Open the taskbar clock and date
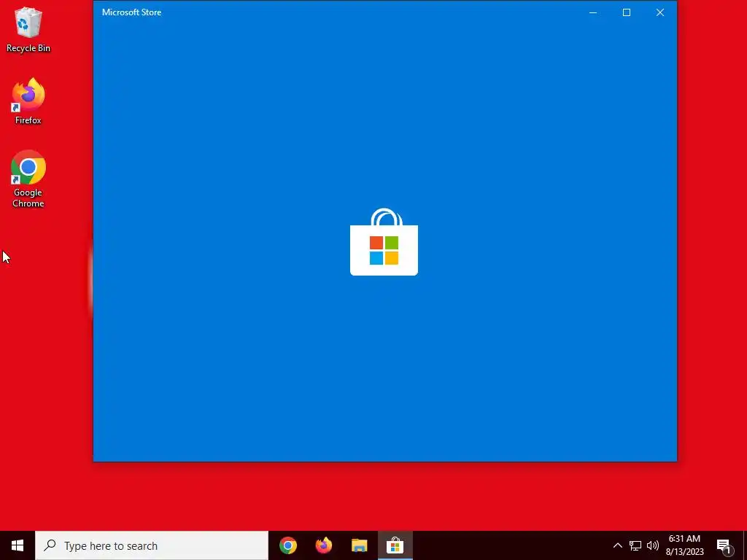 pyautogui.click(x=684, y=545)
